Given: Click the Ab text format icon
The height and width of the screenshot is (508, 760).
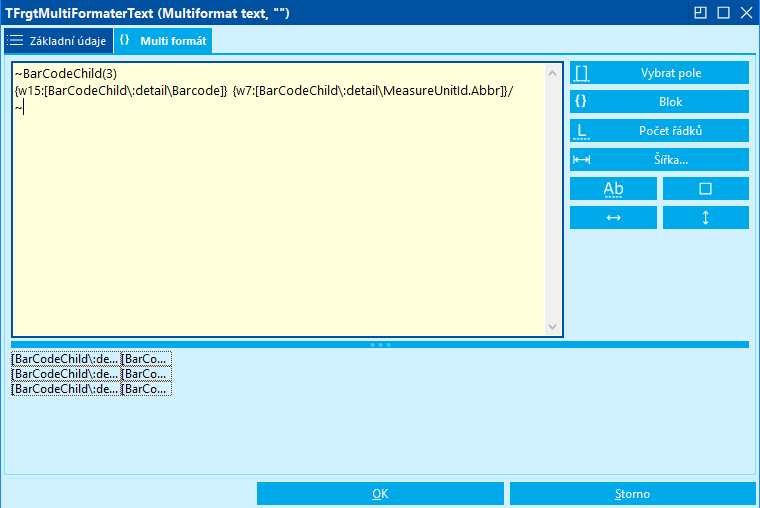Looking at the screenshot, I should coord(613,189).
